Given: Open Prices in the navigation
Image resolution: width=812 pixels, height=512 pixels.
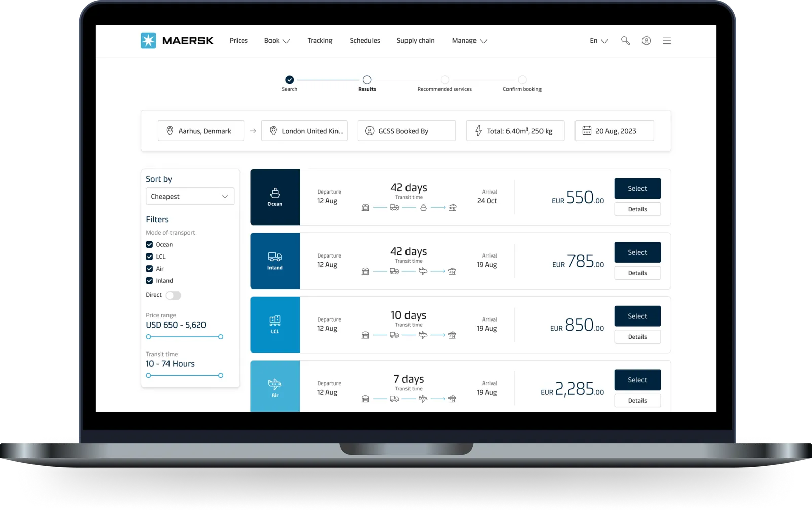Looking at the screenshot, I should [x=239, y=41].
